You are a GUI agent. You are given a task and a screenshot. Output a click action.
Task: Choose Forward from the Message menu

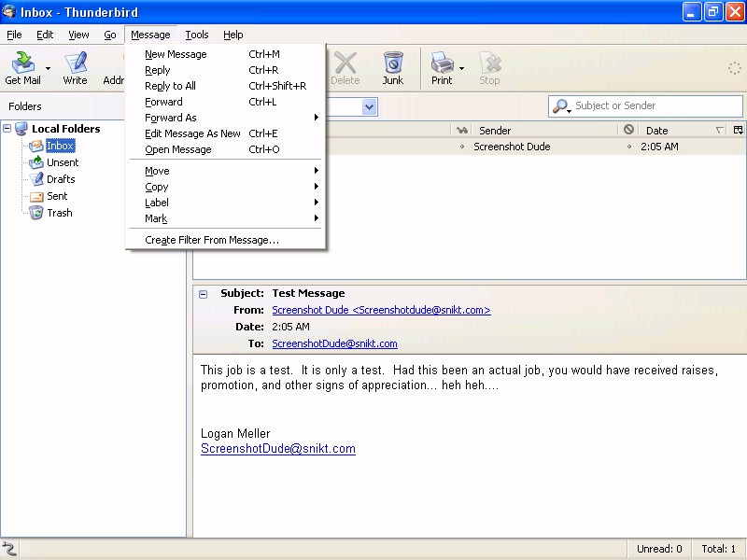pos(226,102)
